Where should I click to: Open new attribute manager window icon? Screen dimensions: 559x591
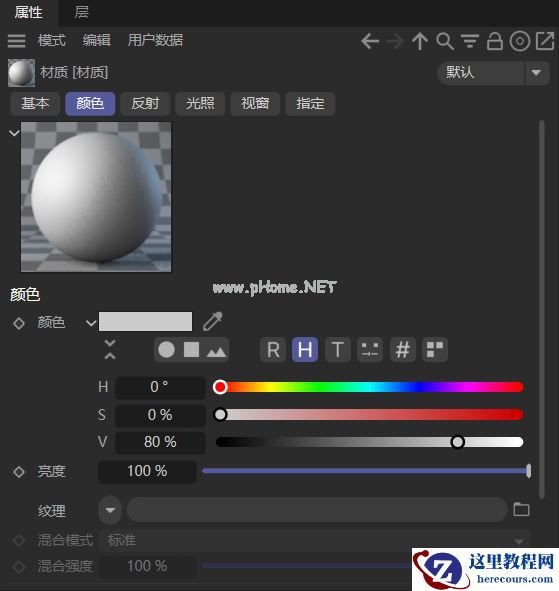(x=545, y=41)
